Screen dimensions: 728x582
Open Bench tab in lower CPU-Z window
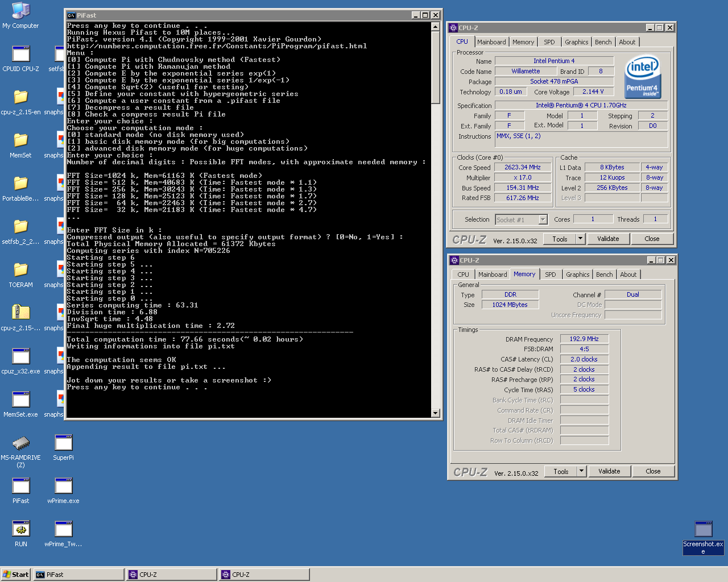pyautogui.click(x=605, y=275)
